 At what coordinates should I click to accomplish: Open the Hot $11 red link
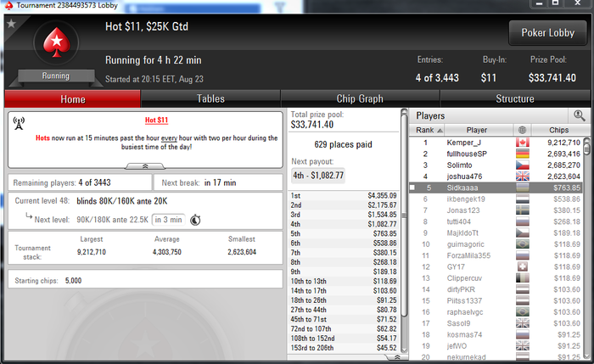[x=156, y=120]
